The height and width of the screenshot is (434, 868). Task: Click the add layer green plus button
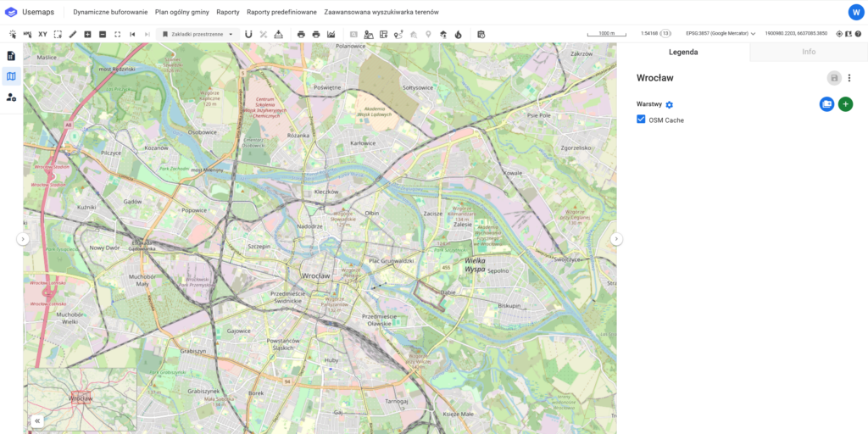point(845,104)
